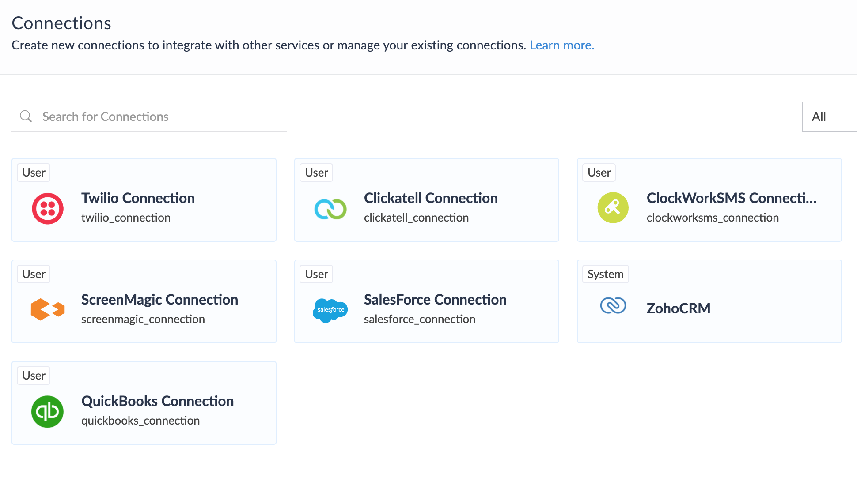The width and height of the screenshot is (857, 504).
Task: Click the System badge on ZohoCRM
Action: (605, 274)
